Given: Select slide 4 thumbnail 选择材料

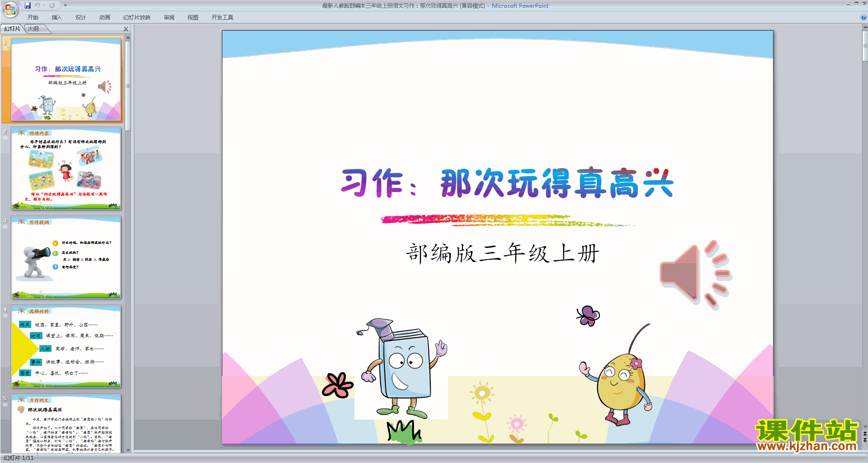Looking at the screenshot, I should (66, 346).
